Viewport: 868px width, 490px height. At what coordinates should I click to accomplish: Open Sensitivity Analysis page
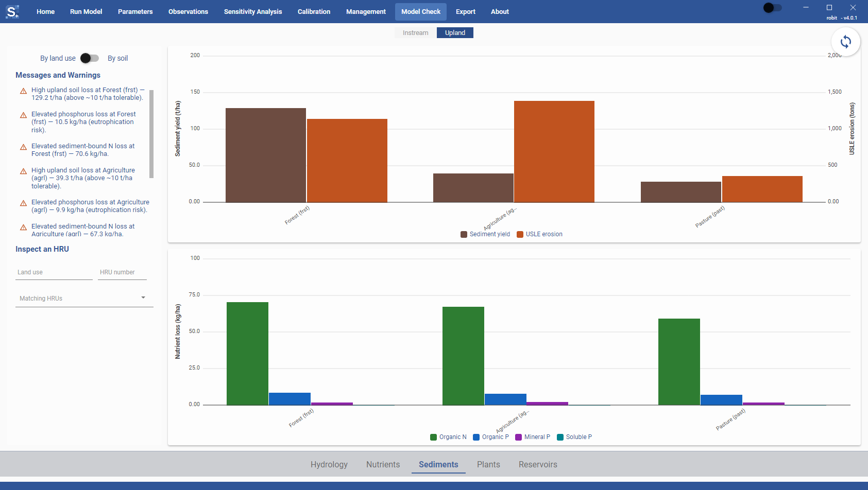253,12
